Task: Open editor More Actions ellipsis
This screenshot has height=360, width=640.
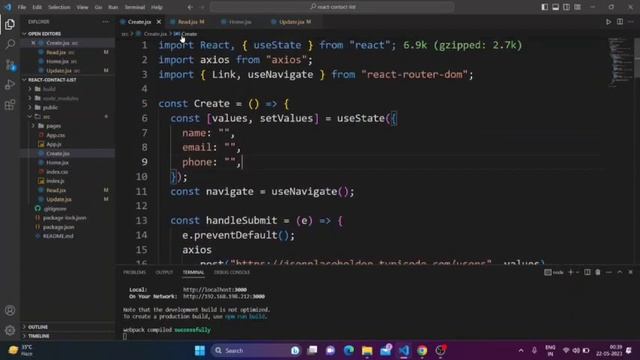Action: click(631, 22)
